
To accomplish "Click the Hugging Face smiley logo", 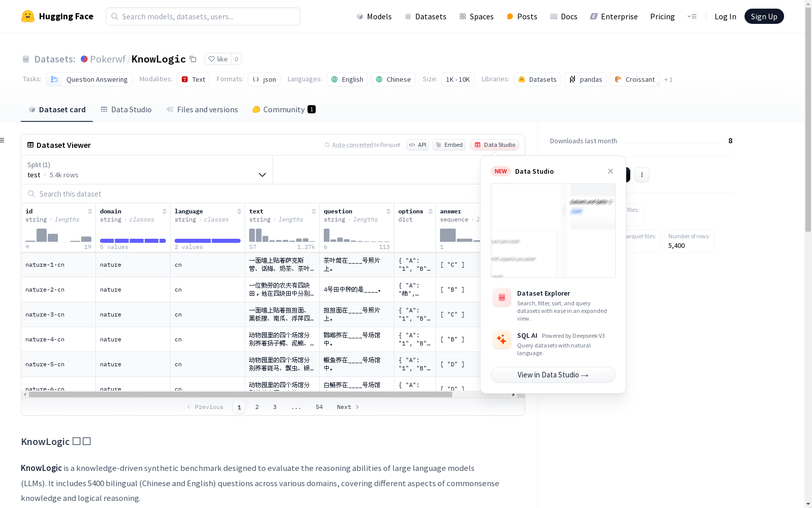I will tap(28, 16).
